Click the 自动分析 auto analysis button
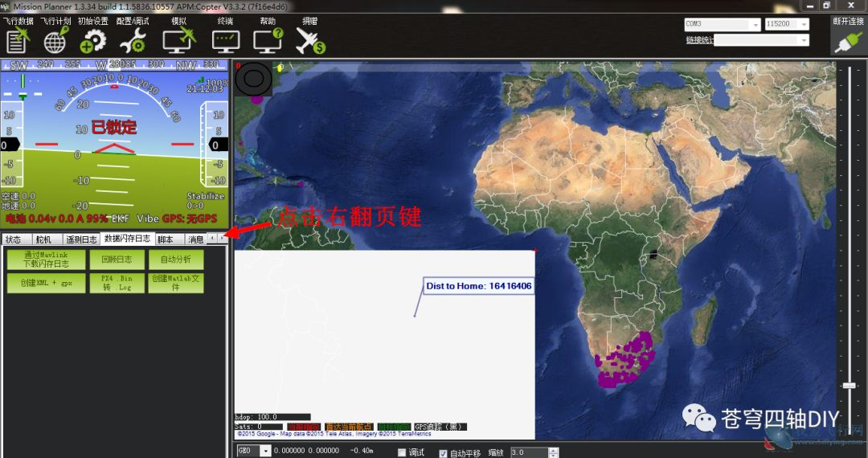This screenshot has height=458, width=868. 176,260
